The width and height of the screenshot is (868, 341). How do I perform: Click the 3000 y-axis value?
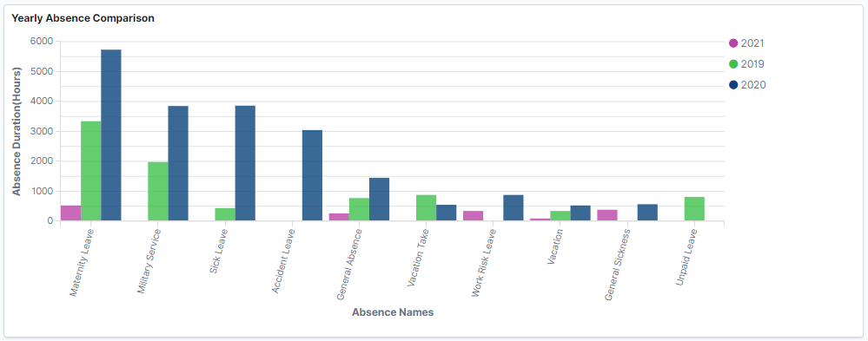pos(42,132)
